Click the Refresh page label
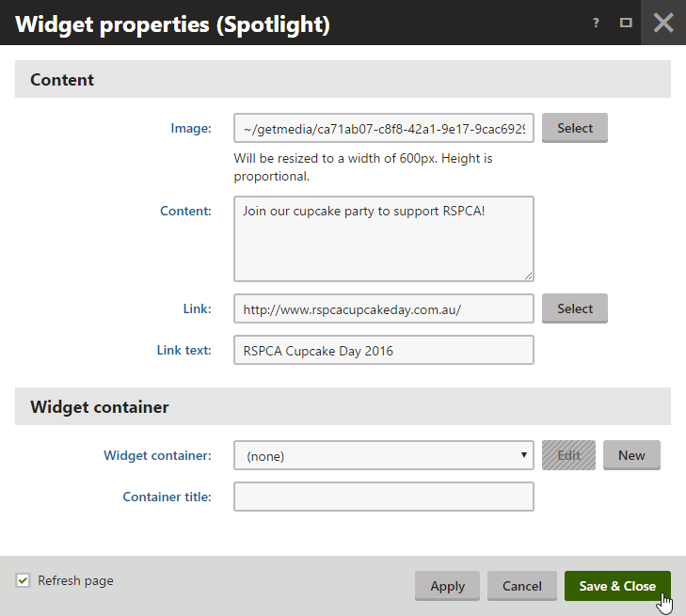 point(75,581)
